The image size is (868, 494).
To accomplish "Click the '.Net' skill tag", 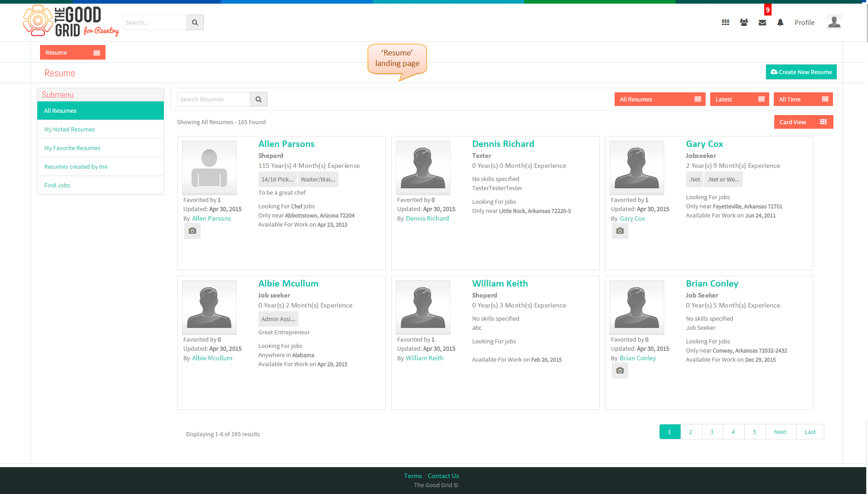I will (x=695, y=179).
